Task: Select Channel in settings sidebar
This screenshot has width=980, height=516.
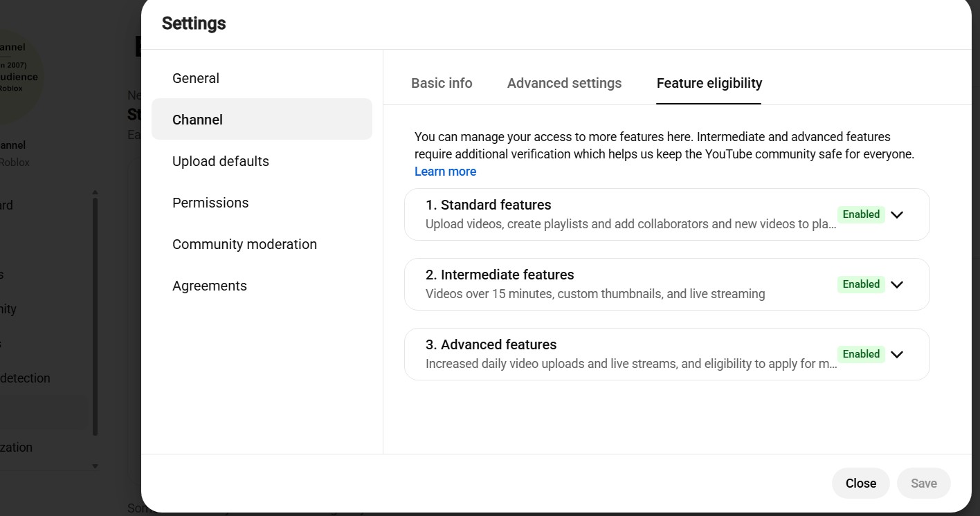Action: pyautogui.click(x=262, y=120)
